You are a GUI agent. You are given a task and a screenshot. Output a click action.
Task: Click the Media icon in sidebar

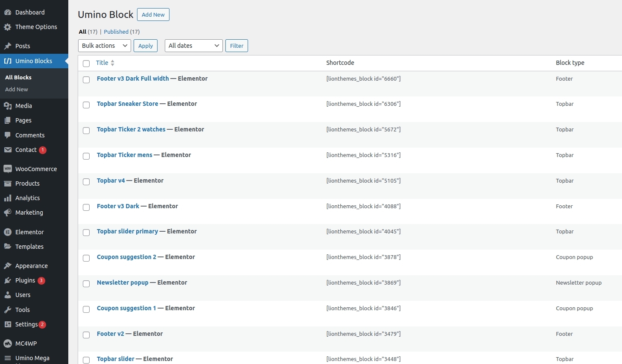(8, 106)
